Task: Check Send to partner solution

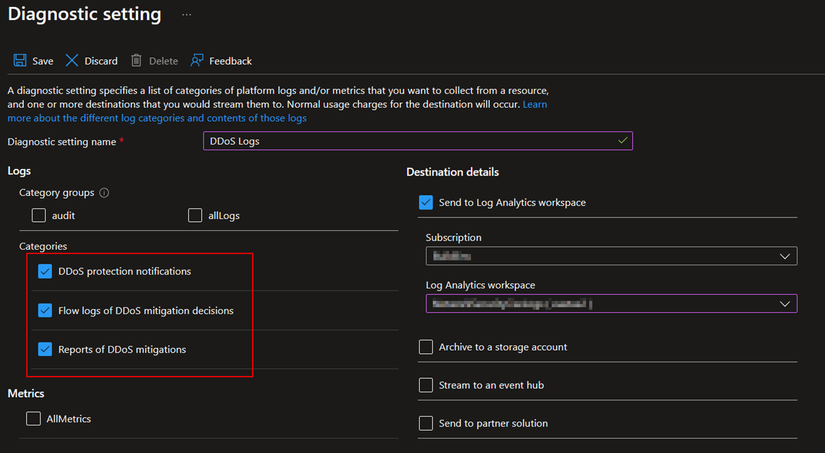Action: tap(426, 423)
